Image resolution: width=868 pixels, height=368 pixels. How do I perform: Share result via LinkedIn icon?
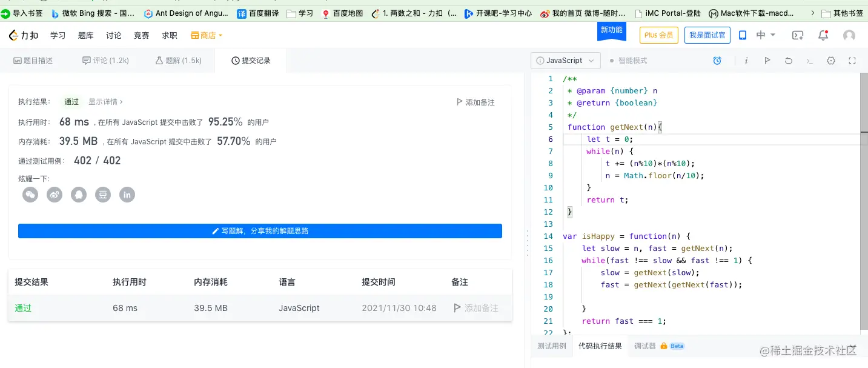(127, 195)
